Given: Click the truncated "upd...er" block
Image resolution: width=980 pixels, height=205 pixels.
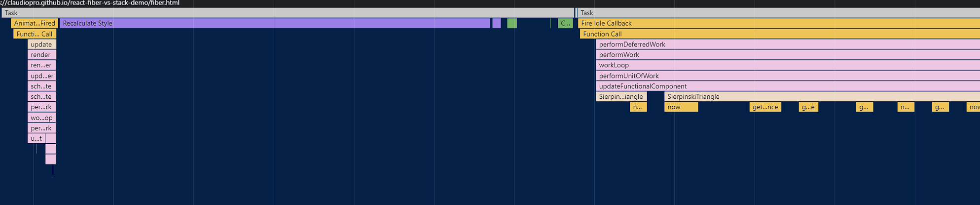Looking at the screenshot, I should pyautogui.click(x=41, y=76).
